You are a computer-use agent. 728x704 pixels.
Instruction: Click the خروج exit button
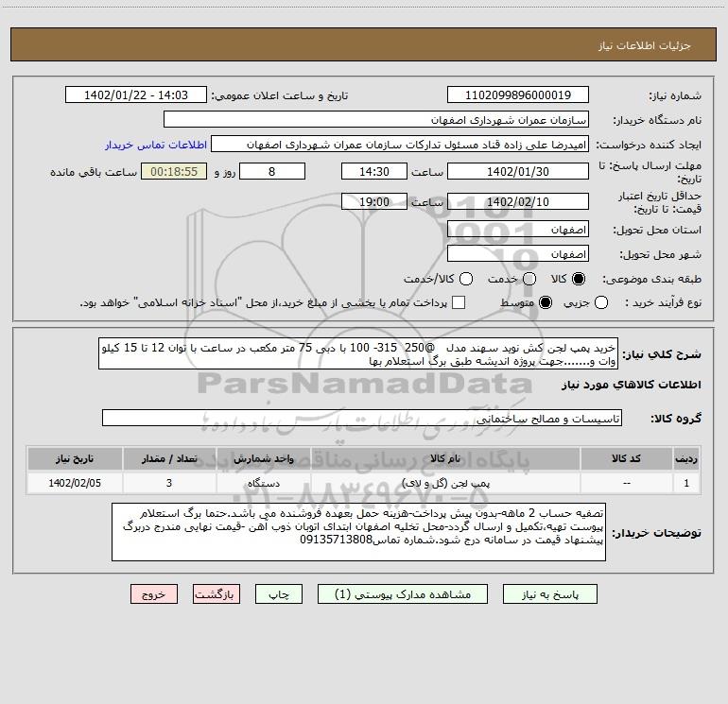(x=154, y=594)
